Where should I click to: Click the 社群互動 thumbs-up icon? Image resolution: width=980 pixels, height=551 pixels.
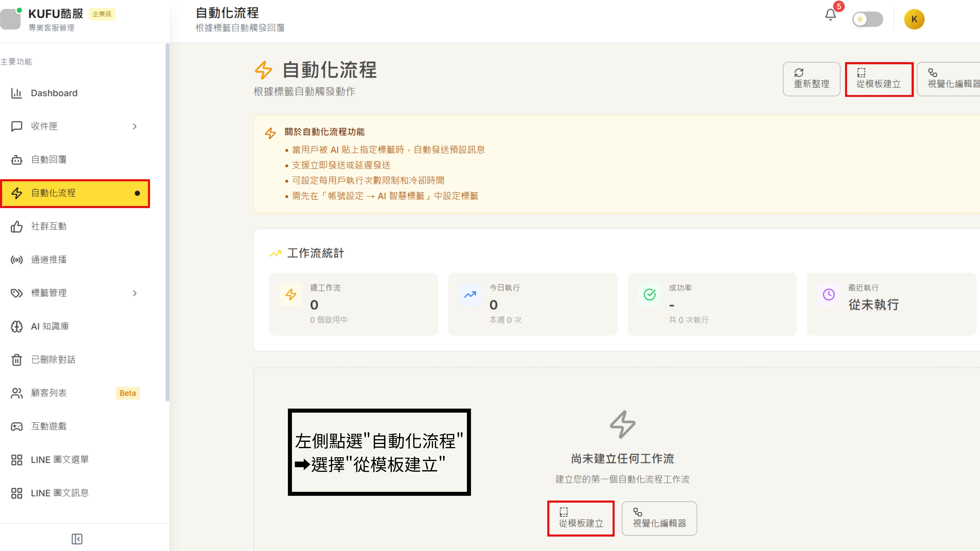tap(16, 227)
